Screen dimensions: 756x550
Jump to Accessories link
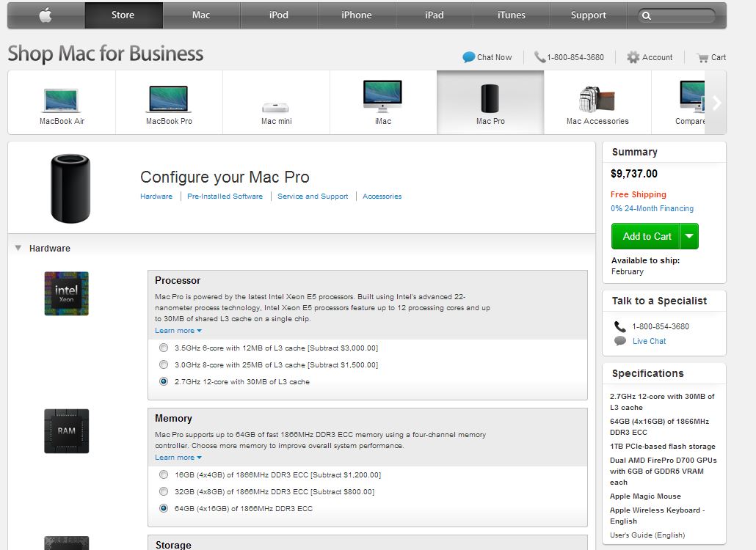tap(382, 196)
